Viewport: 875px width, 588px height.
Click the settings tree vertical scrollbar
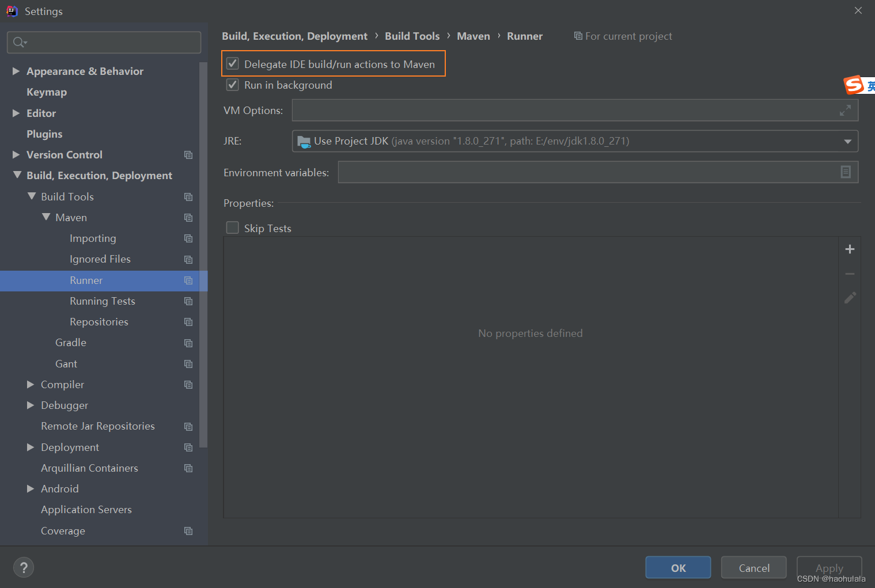203,253
